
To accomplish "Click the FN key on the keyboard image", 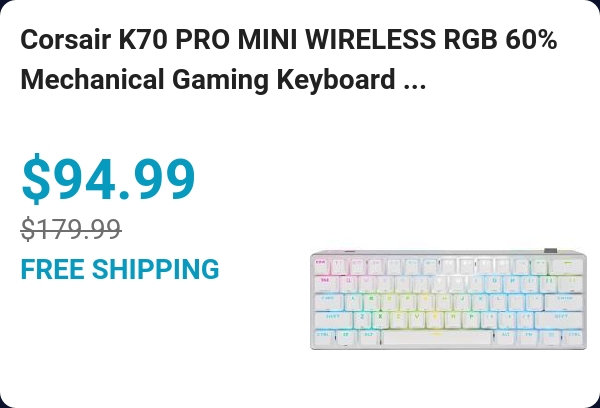I will 525,336.
